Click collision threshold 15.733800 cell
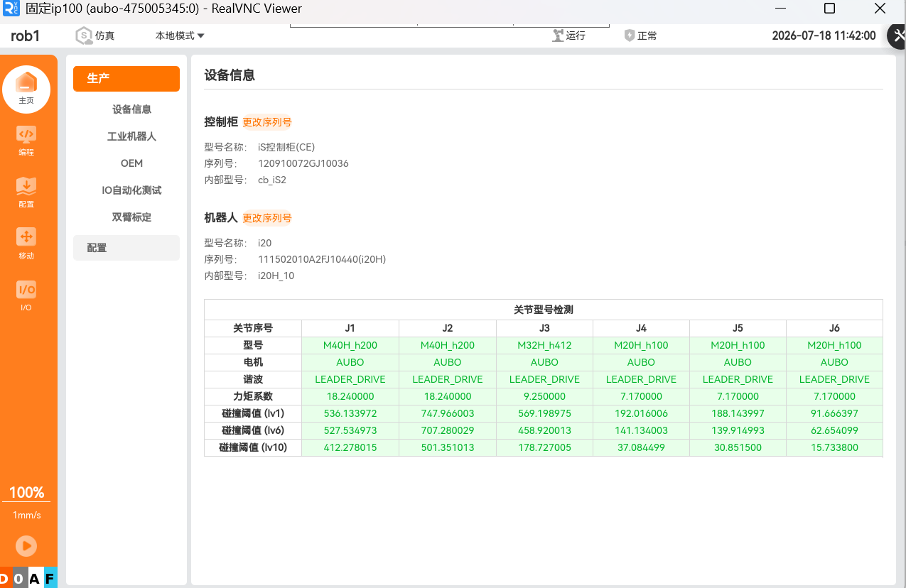 (x=834, y=447)
